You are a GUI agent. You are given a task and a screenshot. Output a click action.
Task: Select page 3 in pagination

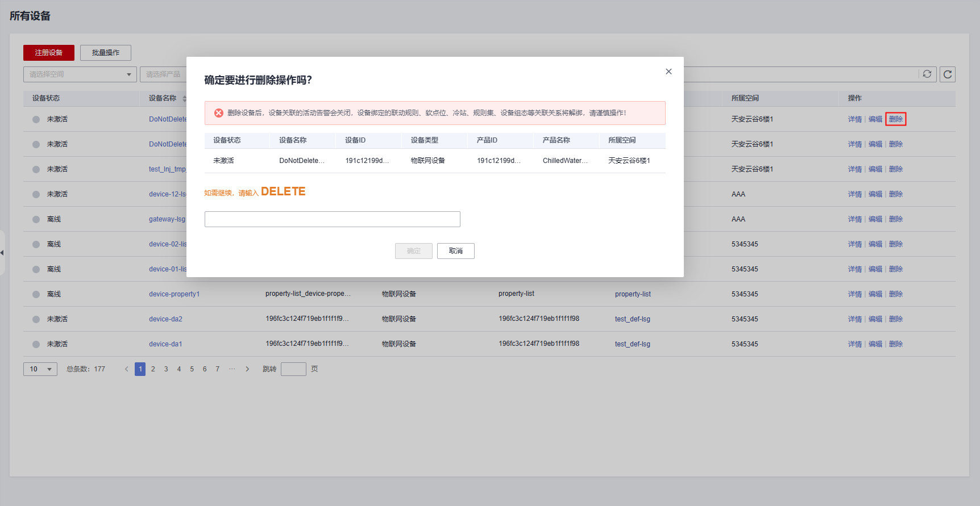tap(166, 369)
